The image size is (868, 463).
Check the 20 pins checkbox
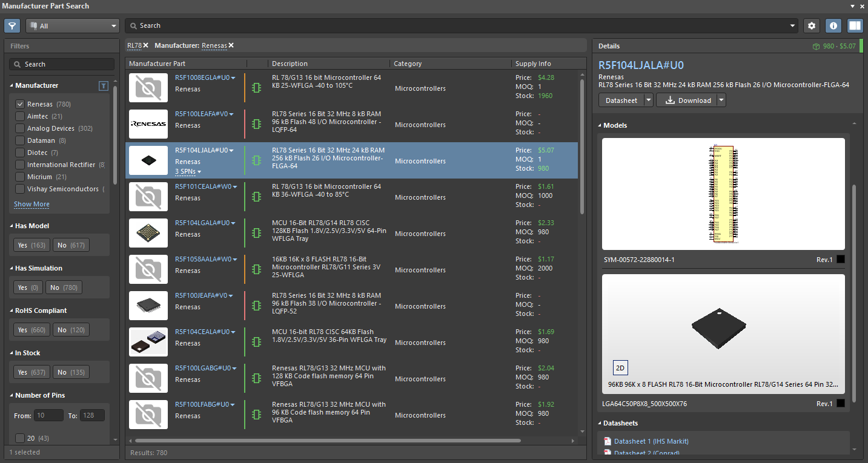tap(20, 438)
